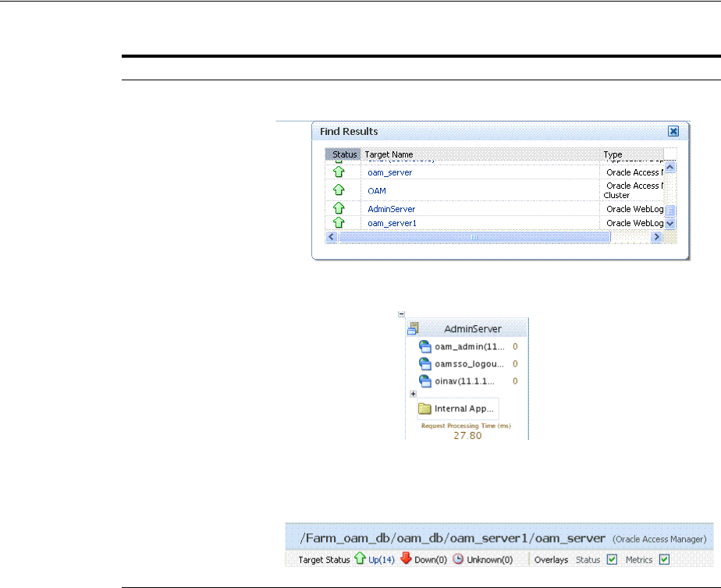This screenshot has width=721, height=588.
Task: Click the scroll up arrow in Find Results
Action: 670,167
